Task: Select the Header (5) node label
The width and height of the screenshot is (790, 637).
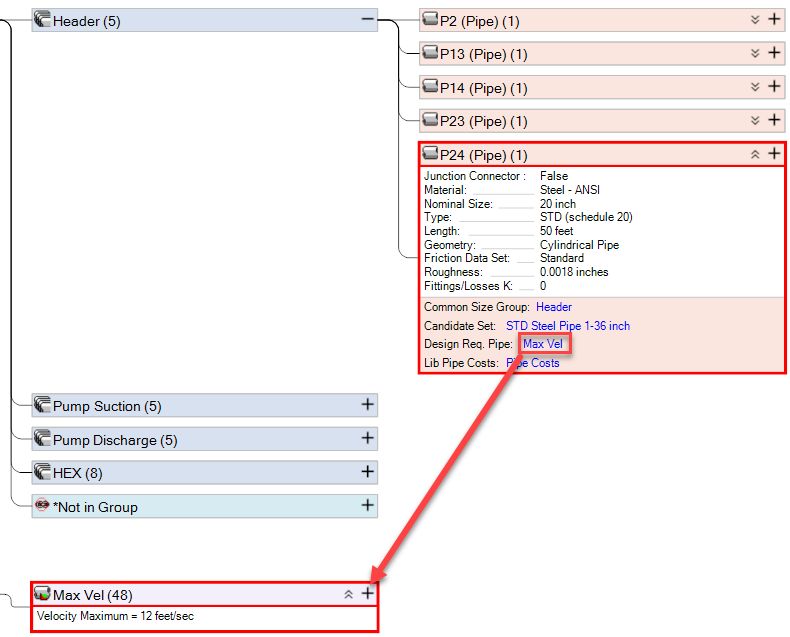Action: coord(87,21)
